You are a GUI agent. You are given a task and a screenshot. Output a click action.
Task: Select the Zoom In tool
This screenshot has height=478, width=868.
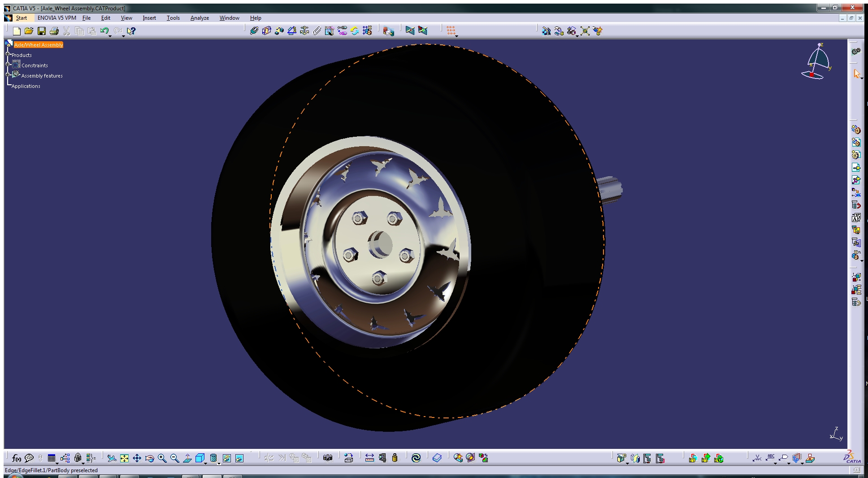point(162,458)
